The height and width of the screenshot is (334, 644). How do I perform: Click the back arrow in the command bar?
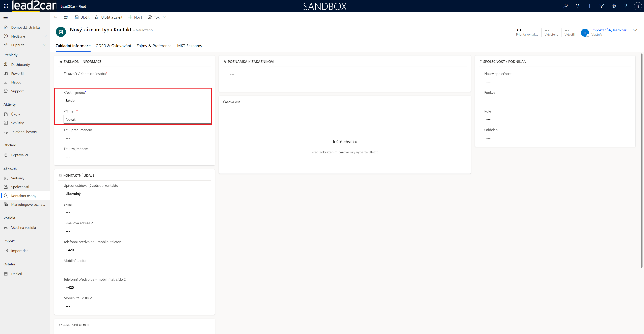[56, 17]
